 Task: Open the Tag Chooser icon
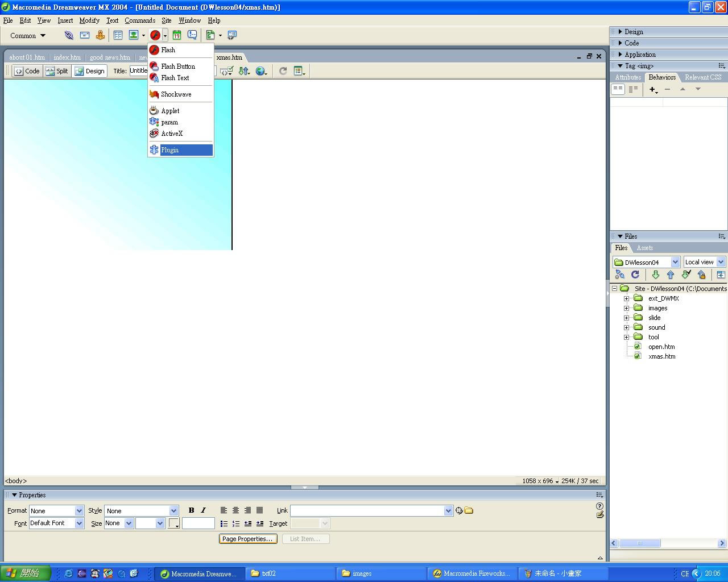[232, 35]
